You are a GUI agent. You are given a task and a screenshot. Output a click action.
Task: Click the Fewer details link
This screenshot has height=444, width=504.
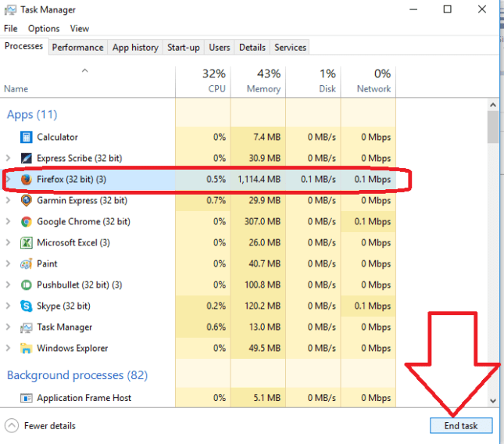[50, 426]
